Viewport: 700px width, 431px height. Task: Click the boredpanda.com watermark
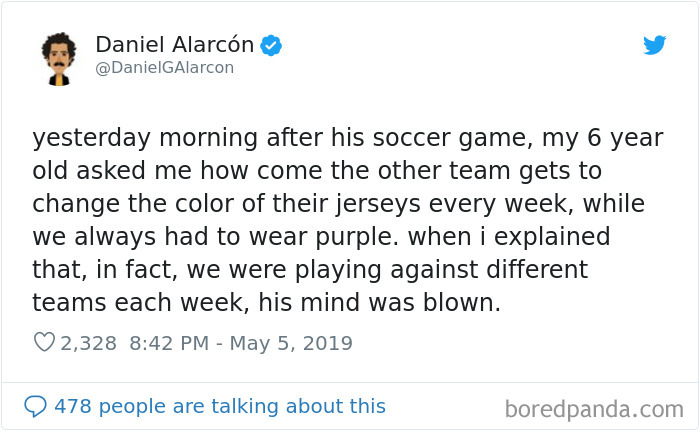594,410
